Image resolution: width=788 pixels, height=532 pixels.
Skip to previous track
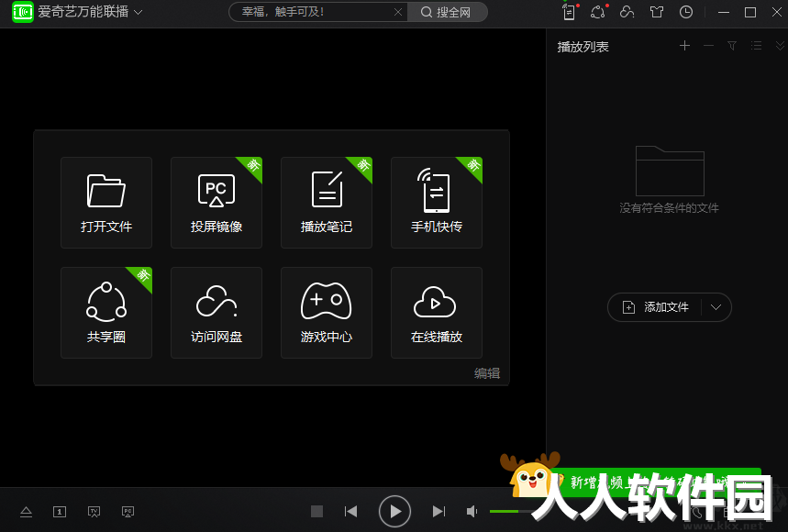click(350, 512)
